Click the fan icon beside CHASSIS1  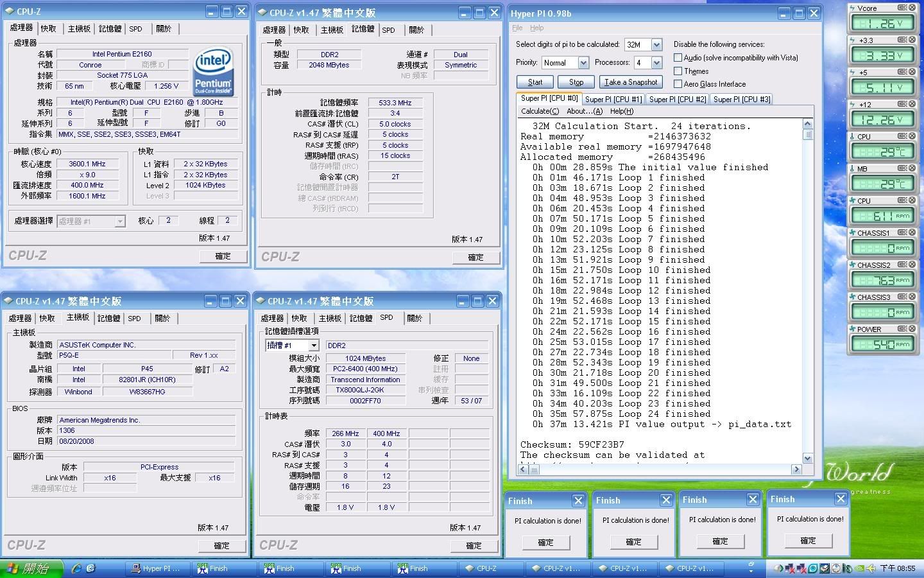(853, 233)
